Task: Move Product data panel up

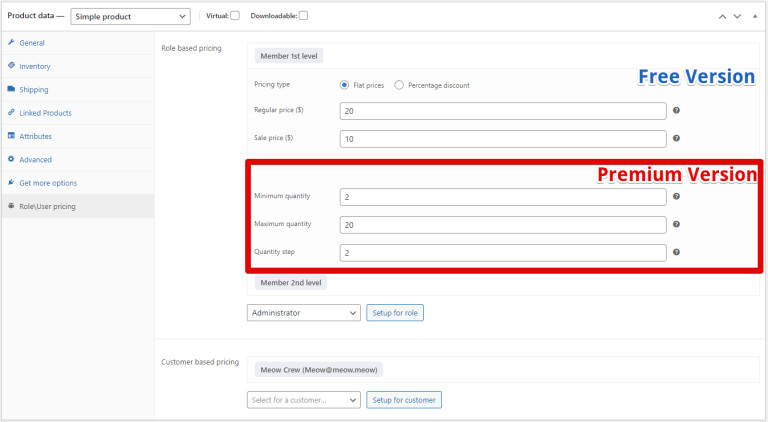Action: coord(722,17)
